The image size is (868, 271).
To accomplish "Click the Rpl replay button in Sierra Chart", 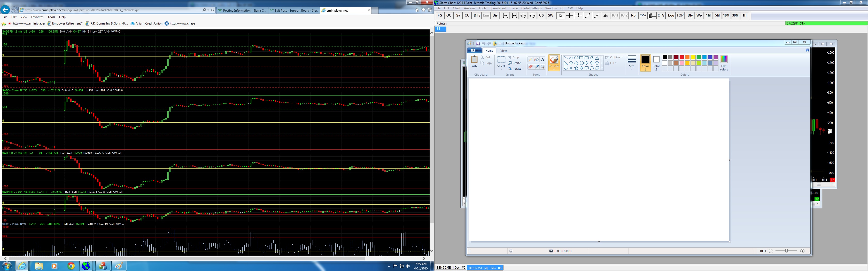I will pos(634,15).
